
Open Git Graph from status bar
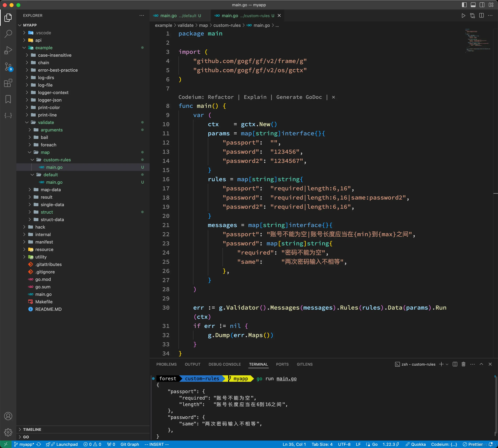(x=130, y=444)
